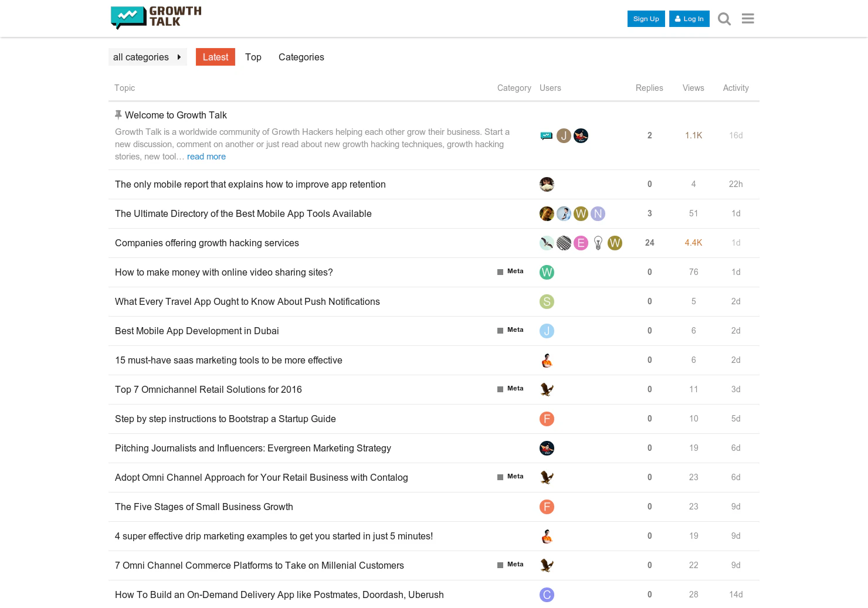Click the Category column header

[514, 88]
